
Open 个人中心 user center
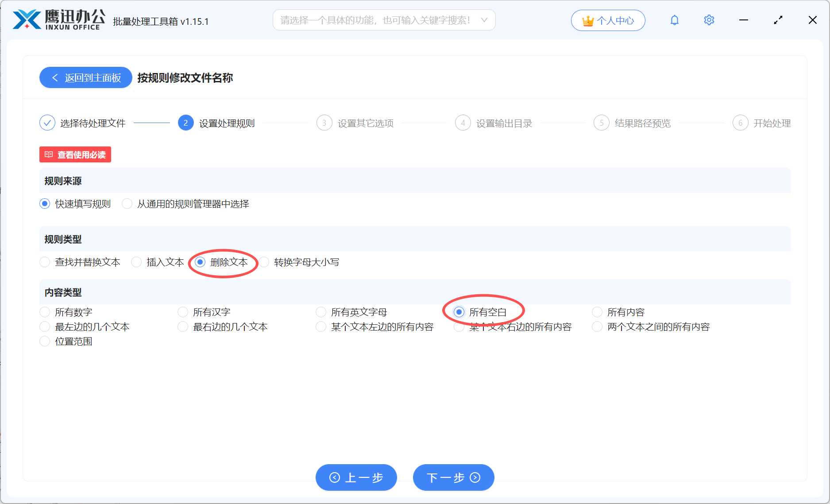pos(608,20)
